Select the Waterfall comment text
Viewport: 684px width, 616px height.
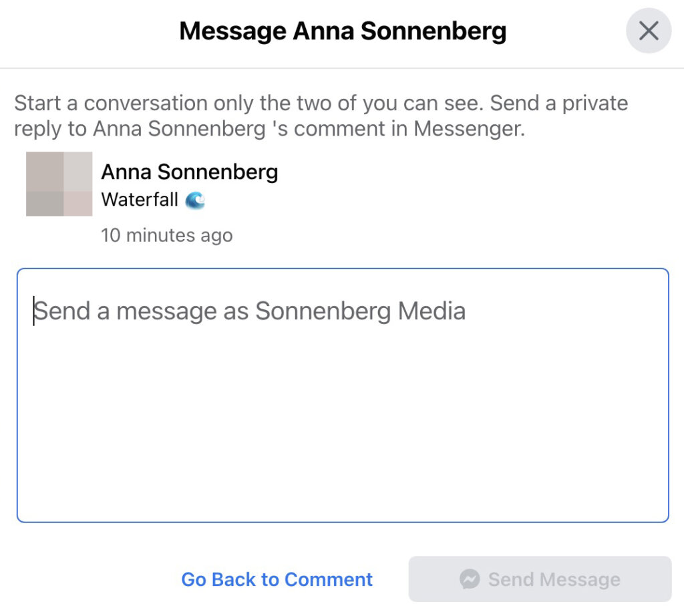point(140,199)
